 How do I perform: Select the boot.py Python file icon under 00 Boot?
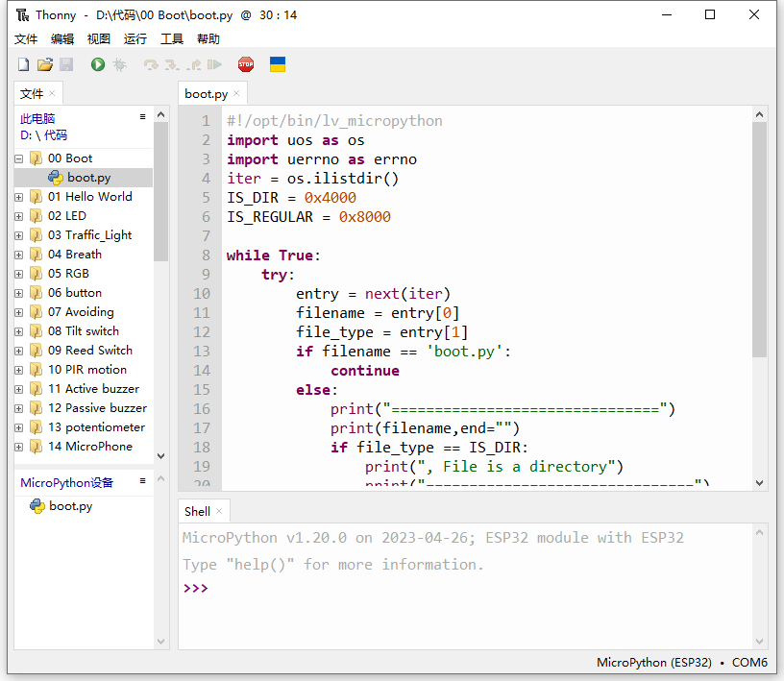pos(55,178)
